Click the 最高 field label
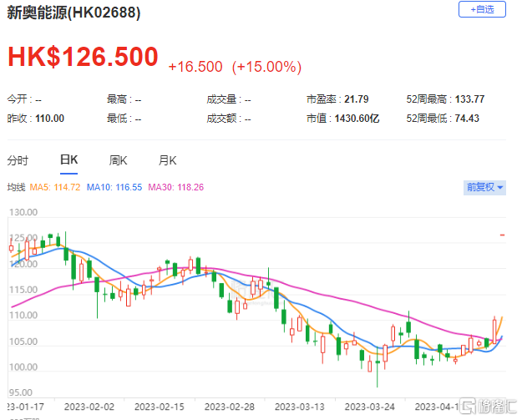Screen dimensions: 522x420 click(119, 99)
